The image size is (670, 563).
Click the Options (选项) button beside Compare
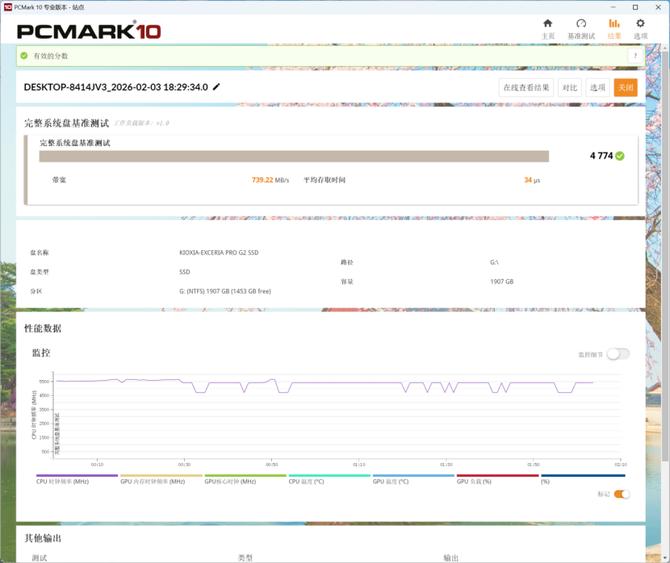[x=597, y=88]
